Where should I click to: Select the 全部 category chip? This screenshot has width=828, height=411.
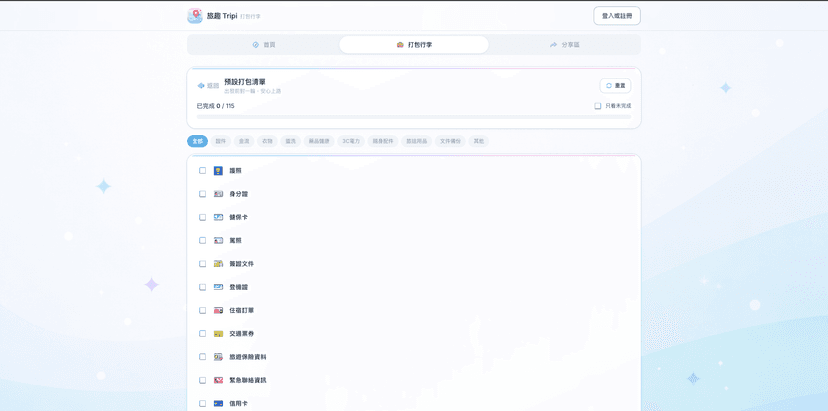(x=197, y=141)
